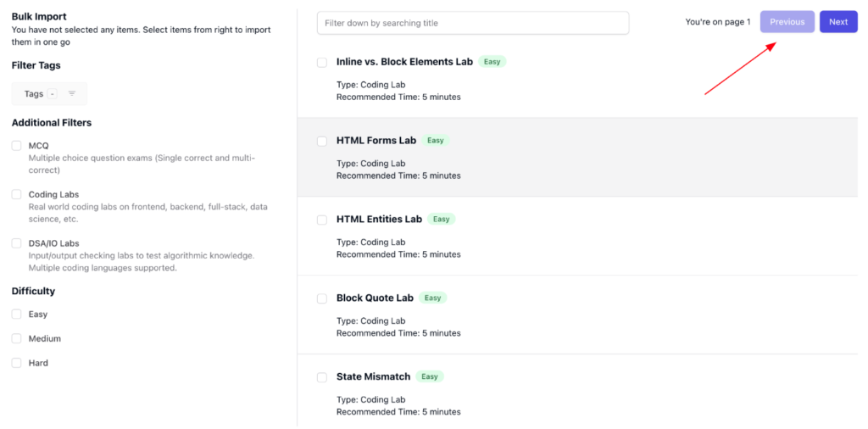The height and width of the screenshot is (429, 868).
Task: Toggle the Medium difficulty checkbox
Action: pyautogui.click(x=17, y=338)
